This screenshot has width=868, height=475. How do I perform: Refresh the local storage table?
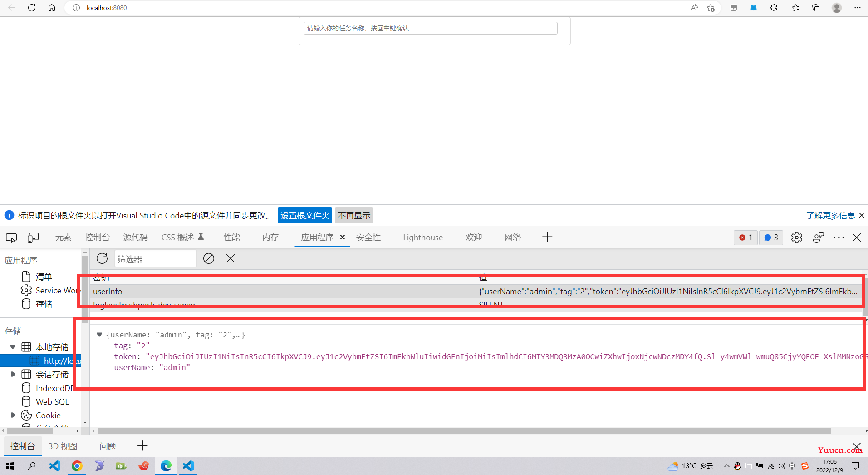click(102, 258)
